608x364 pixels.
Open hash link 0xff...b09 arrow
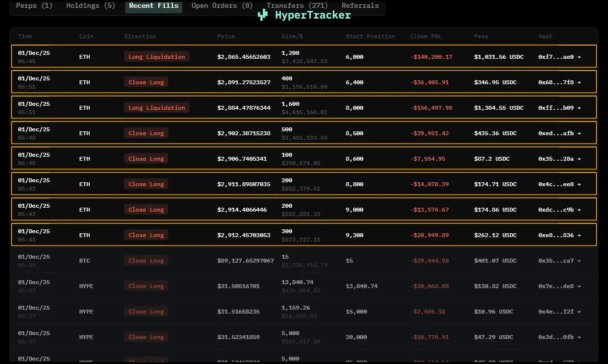579,108
